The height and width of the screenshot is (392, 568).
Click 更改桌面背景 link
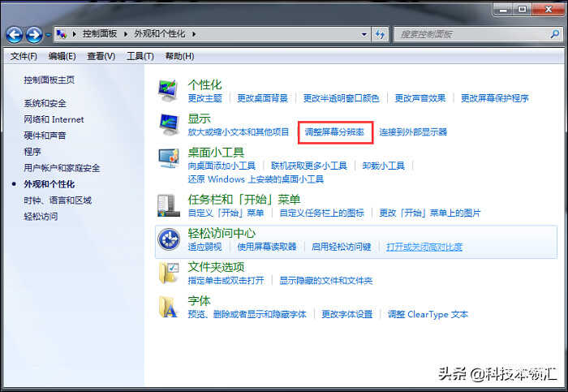point(262,98)
